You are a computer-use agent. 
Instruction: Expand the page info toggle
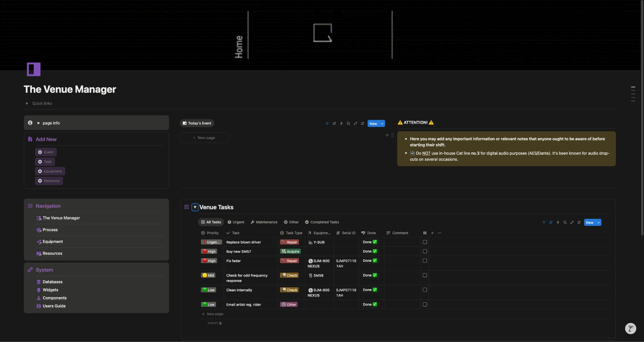pyautogui.click(x=39, y=123)
